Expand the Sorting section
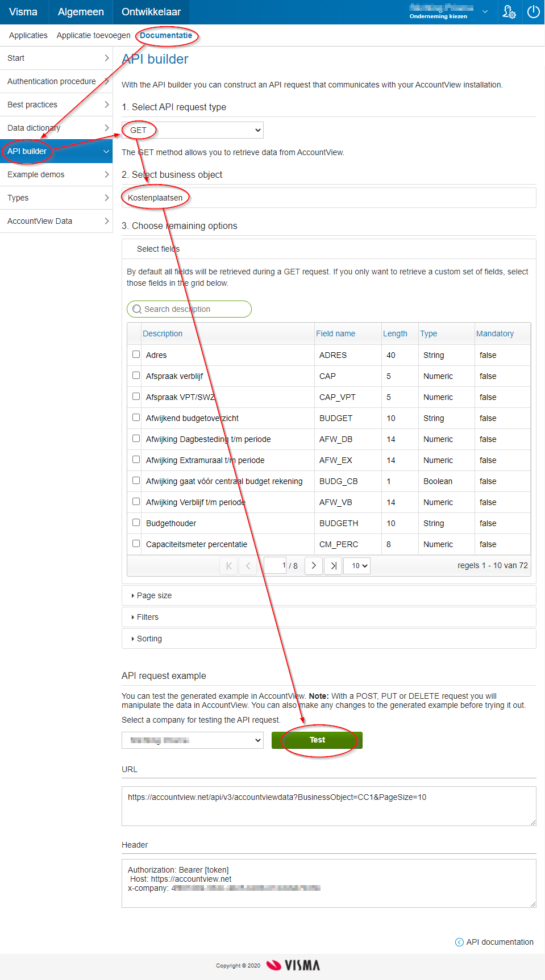Screen dimensions: 545x980 coord(329,639)
